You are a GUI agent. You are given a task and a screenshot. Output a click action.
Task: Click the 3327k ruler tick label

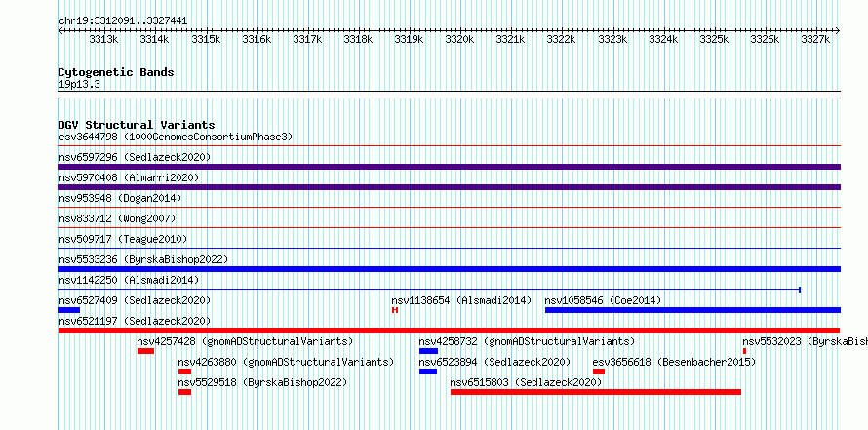[x=815, y=39]
